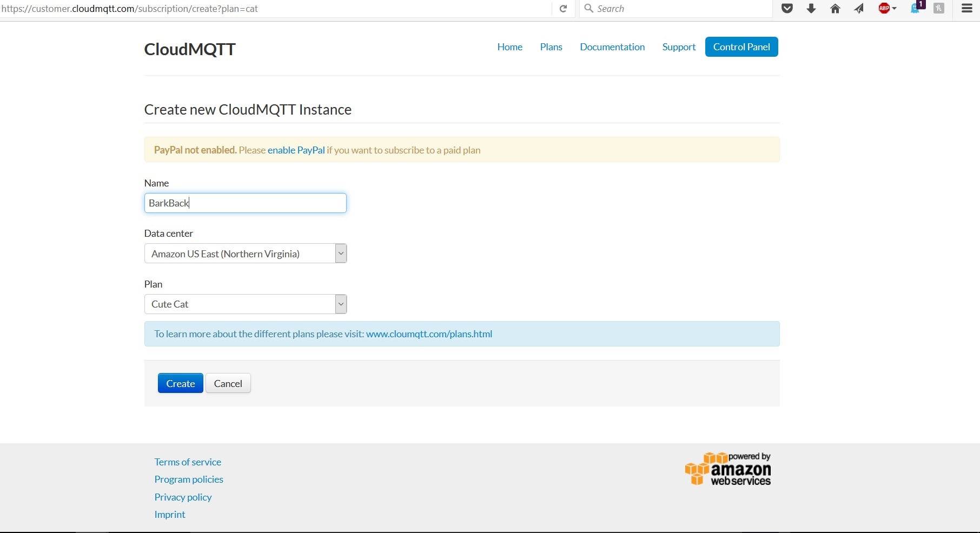Screen dimensions: 980x533
Task: Open the Support nav item
Action: (x=679, y=47)
